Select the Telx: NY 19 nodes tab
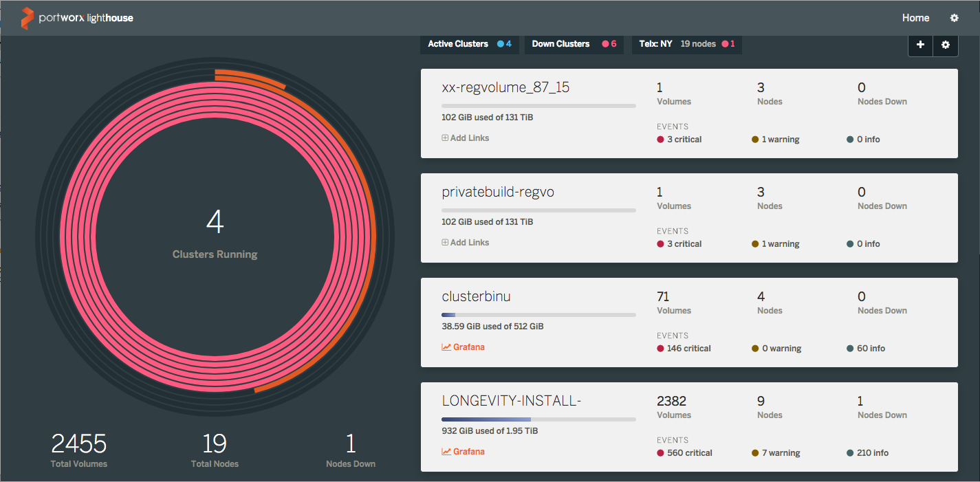980x482 pixels. click(686, 44)
